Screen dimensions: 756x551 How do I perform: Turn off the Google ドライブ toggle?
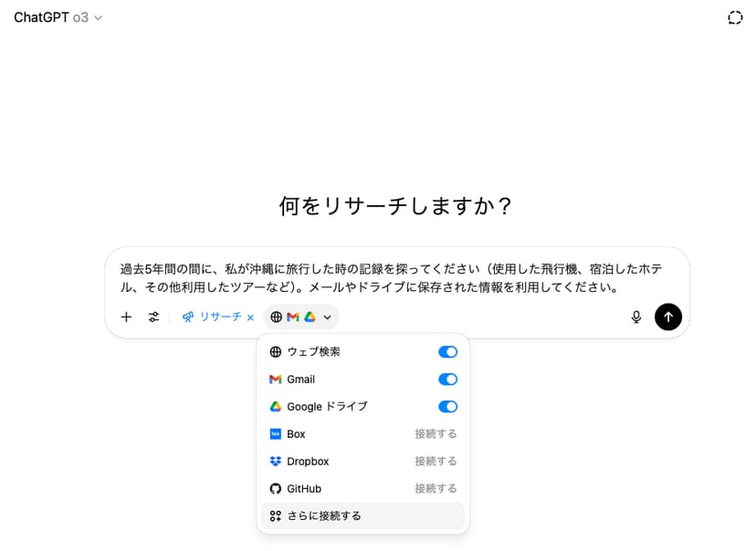(447, 407)
